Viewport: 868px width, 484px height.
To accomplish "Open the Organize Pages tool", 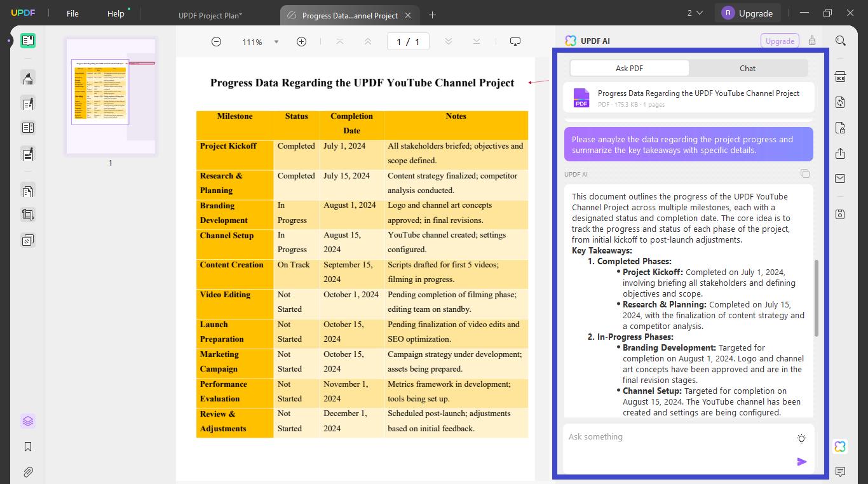I will tap(28, 191).
